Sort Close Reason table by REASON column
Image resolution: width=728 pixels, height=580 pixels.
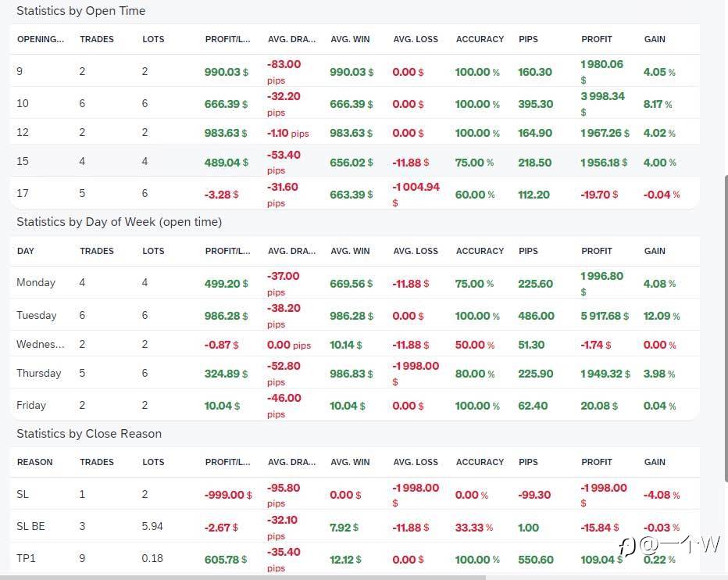35,462
